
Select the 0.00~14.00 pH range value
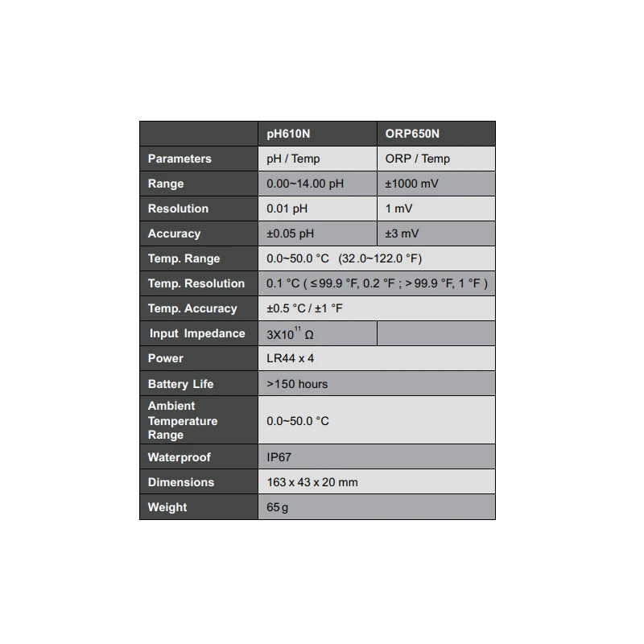click(x=305, y=184)
